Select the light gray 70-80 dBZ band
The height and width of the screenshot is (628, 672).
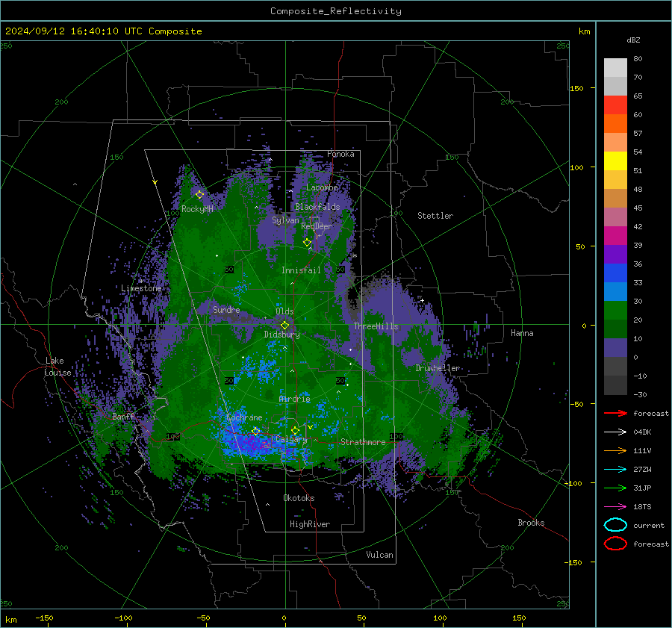tap(615, 68)
